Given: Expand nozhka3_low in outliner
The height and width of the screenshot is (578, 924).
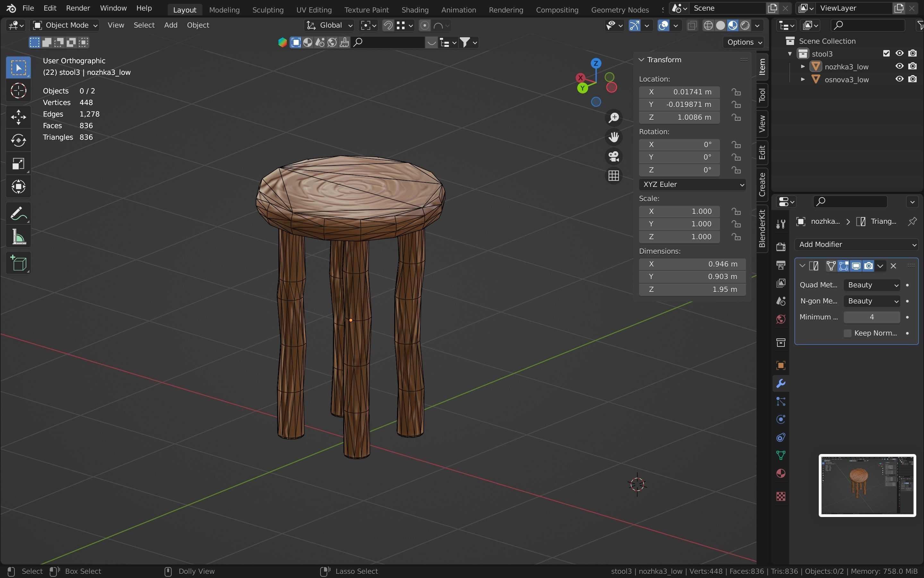Looking at the screenshot, I should pyautogui.click(x=803, y=66).
